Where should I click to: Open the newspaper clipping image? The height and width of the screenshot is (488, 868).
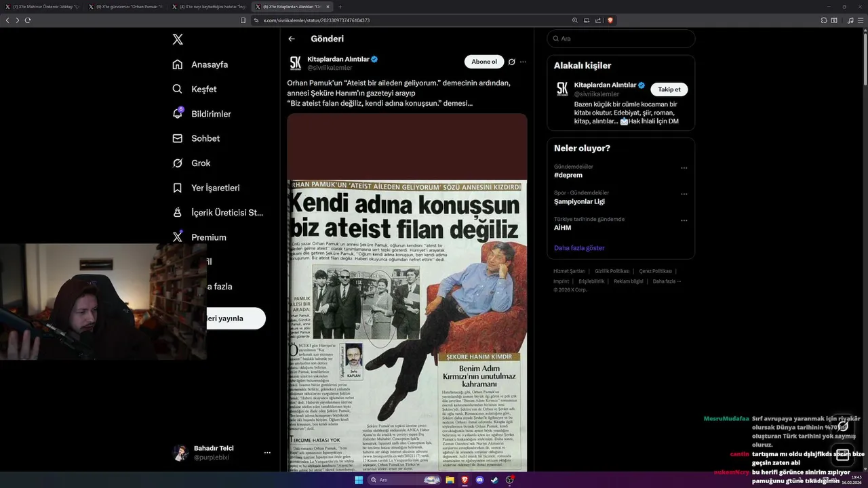tap(407, 292)
